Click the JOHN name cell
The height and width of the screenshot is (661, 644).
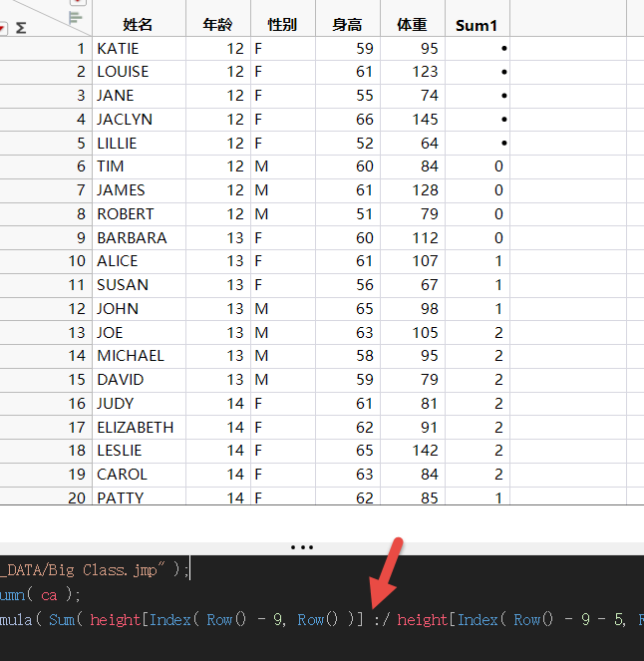pyautogui.click(x=139, y=309)
